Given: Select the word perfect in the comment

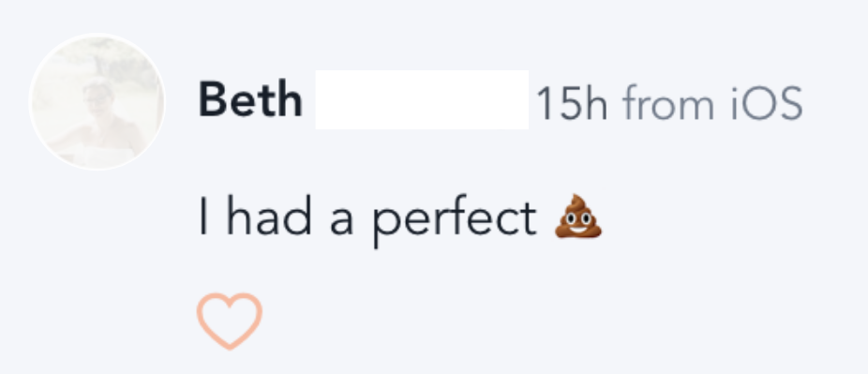Looking at the screenshot, I should point(454,221).
